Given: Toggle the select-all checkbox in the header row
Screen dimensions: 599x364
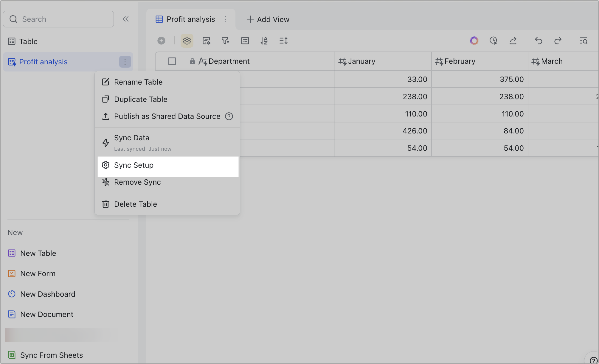Looking at the screenshot, I should pyautogui.click(x=172, y=61).
